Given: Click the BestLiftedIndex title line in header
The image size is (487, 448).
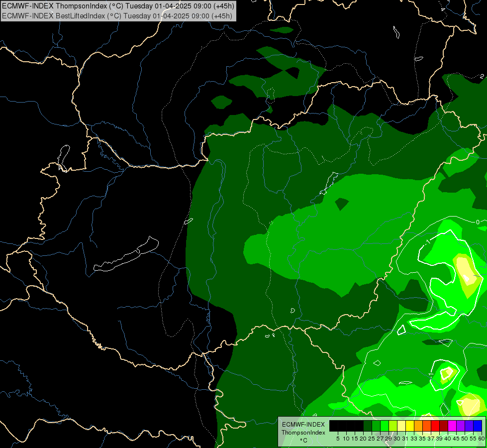Looking at the screenshot, I should tap(117, 15).
